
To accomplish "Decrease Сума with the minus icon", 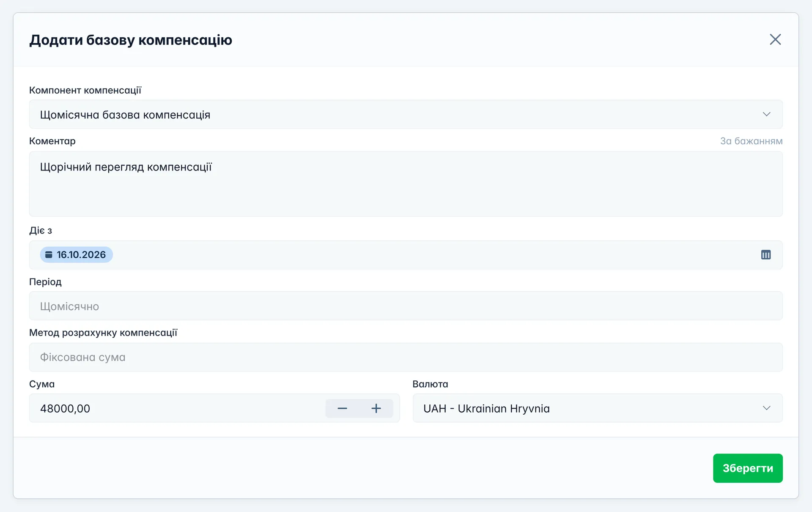I will click(x=342, y=408).
